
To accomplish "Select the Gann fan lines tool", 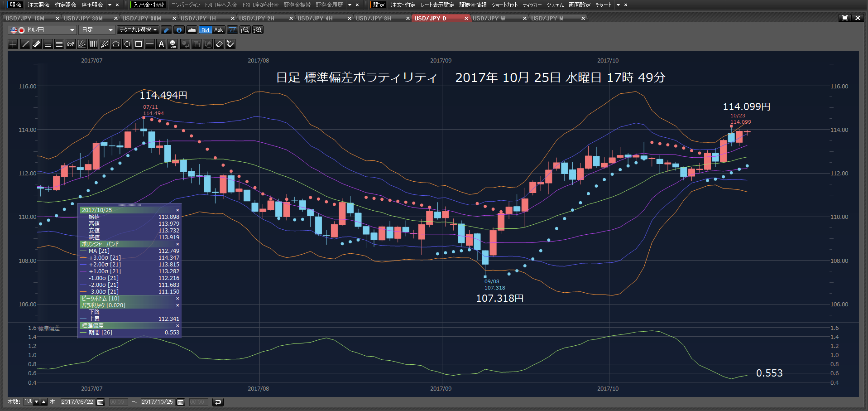I will (x=105, y=44).
